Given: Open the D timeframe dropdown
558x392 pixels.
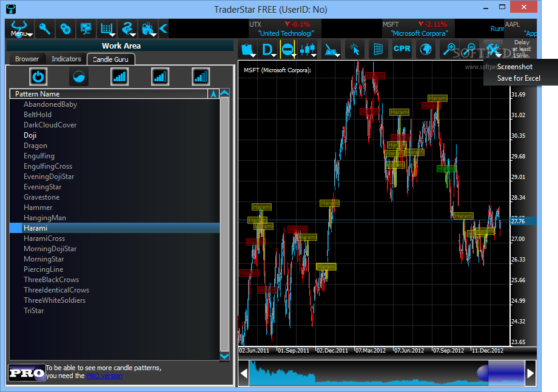Looking at the screenshot, I should (x=268, y=49).
